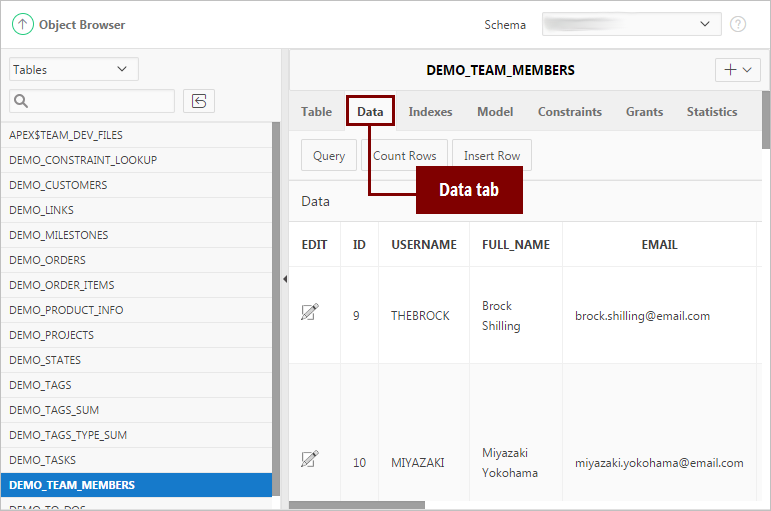Click the edit pencil icon for MIYAZAKI
This screenshot has height=511, width=771.
310,459
